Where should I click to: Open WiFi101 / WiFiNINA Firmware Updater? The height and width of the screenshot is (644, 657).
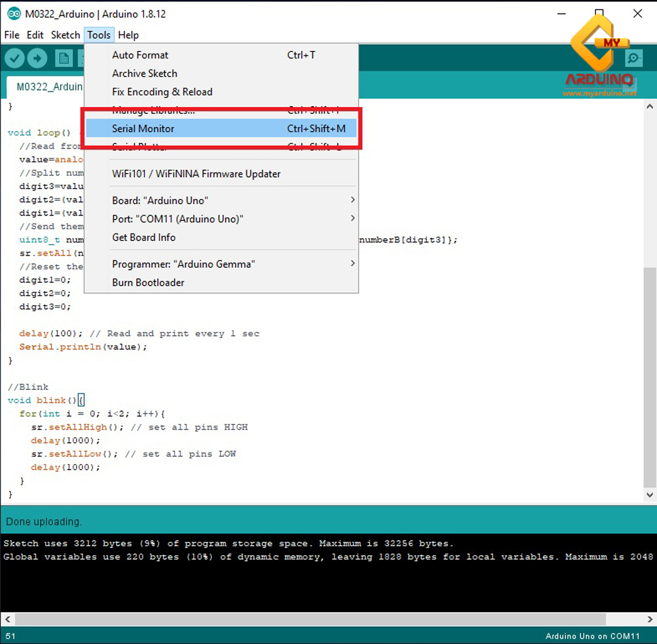pyautogui.click(x=196, y=174)
